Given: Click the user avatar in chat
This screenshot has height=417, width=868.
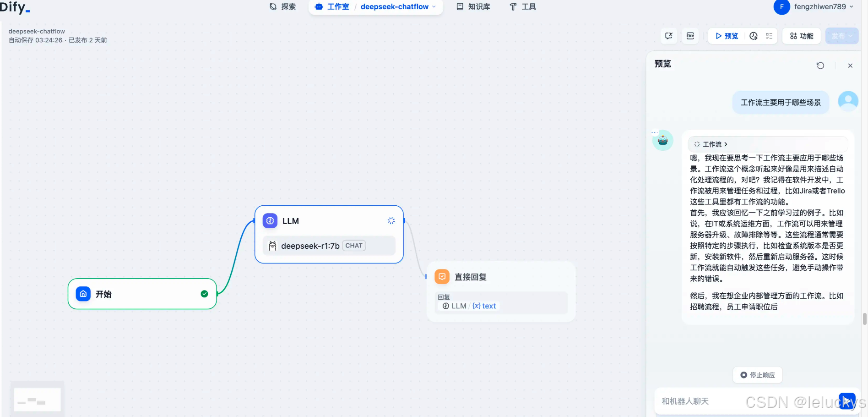Looking at the screenshot, I should click(848, 101).
